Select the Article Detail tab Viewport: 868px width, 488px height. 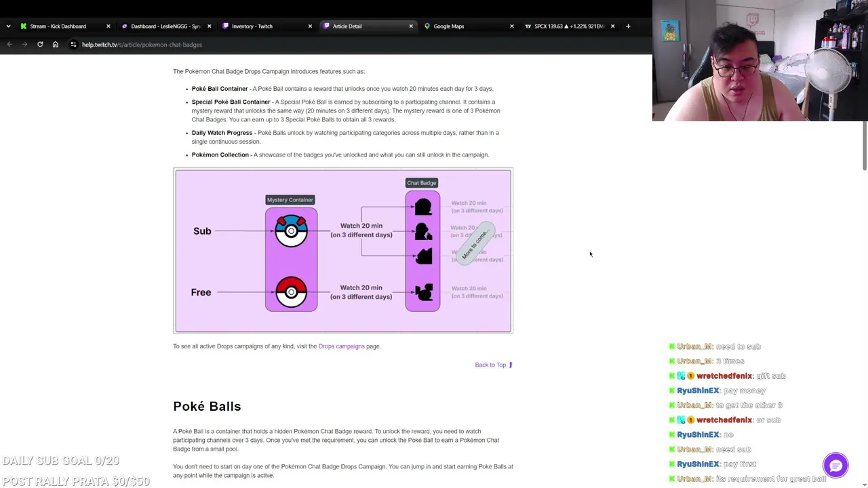[x=367, y=26]
